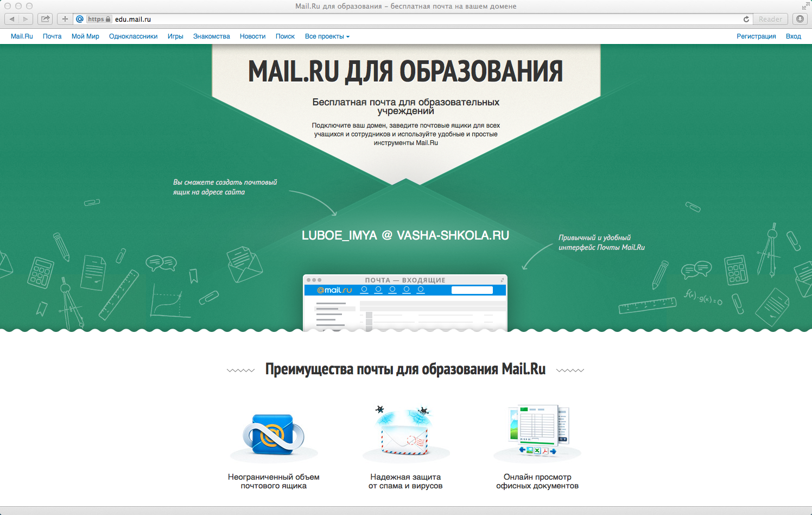Viewport: 812px width, 515px height.
Task: Go forward with the browser forward arrow
Action: pos(26,19)
